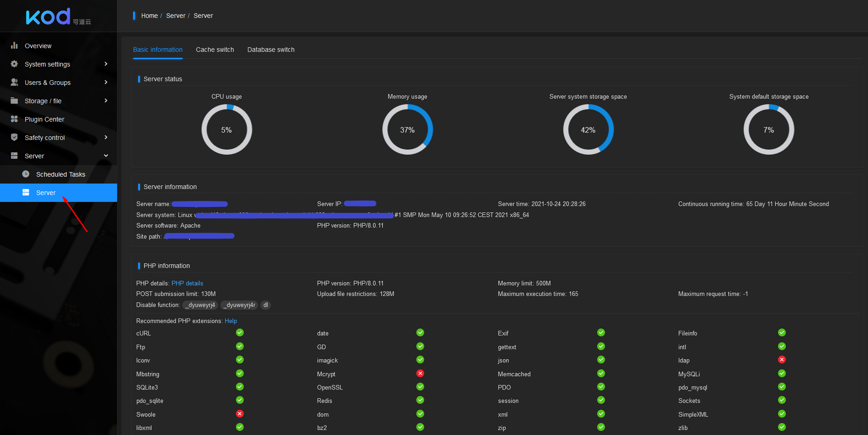Expand the System settings chevron
Viewport: 868px width, 435px height.
click(x=106, y=64)
